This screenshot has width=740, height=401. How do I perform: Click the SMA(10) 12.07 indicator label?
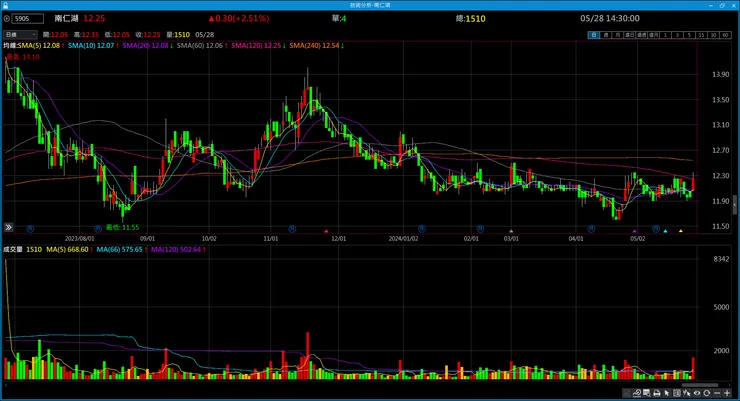[x=93, y=46]
